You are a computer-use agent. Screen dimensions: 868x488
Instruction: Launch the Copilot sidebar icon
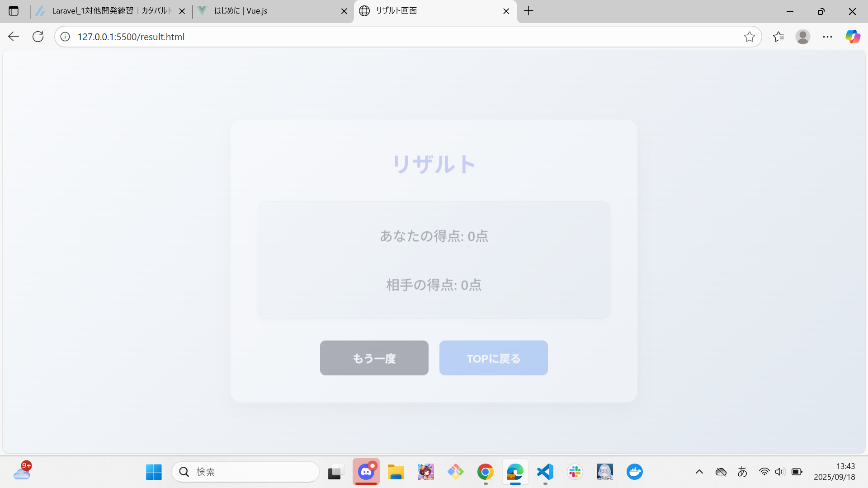tap(853, 37)
